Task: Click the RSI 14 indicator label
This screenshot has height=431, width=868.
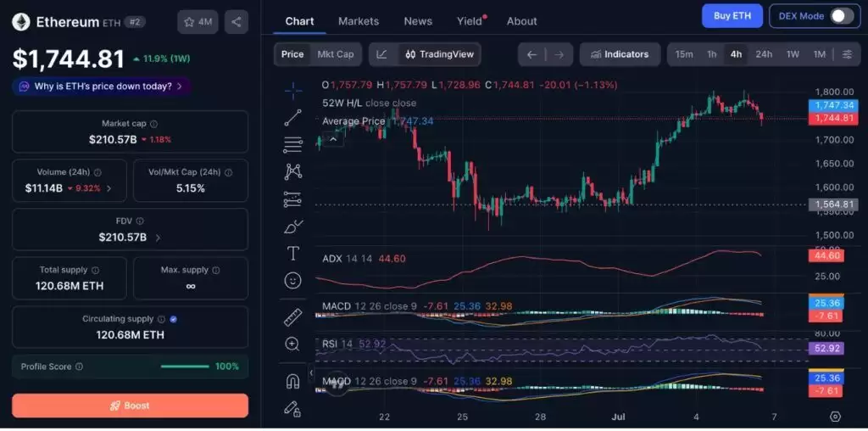Action: click(337, 344)
